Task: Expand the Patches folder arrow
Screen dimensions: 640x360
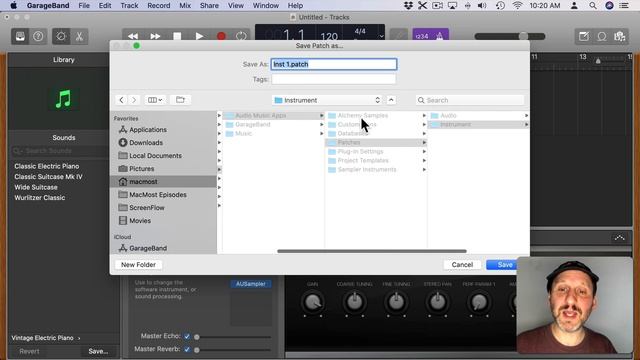Action: click(x=424, y=142)
